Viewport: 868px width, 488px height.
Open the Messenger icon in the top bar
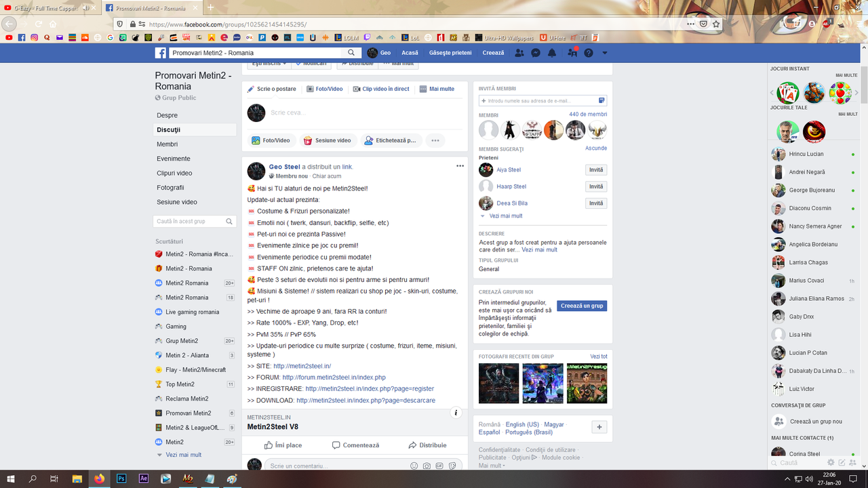click(x=536, y=53)
